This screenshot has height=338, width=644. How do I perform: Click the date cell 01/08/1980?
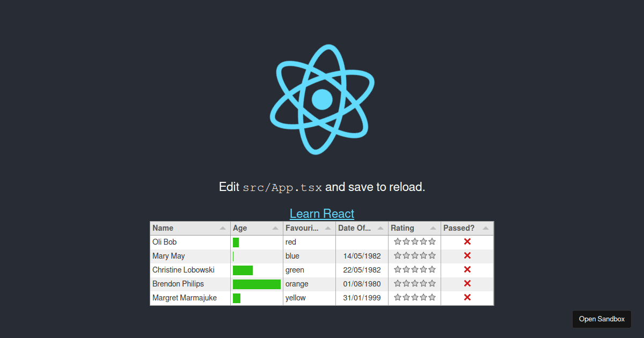click(362, 284)
